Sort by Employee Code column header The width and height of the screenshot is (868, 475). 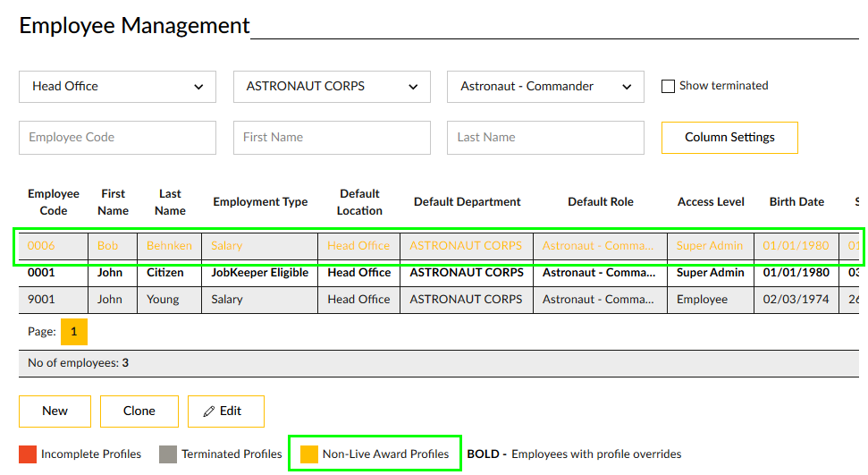pos(53,202)
